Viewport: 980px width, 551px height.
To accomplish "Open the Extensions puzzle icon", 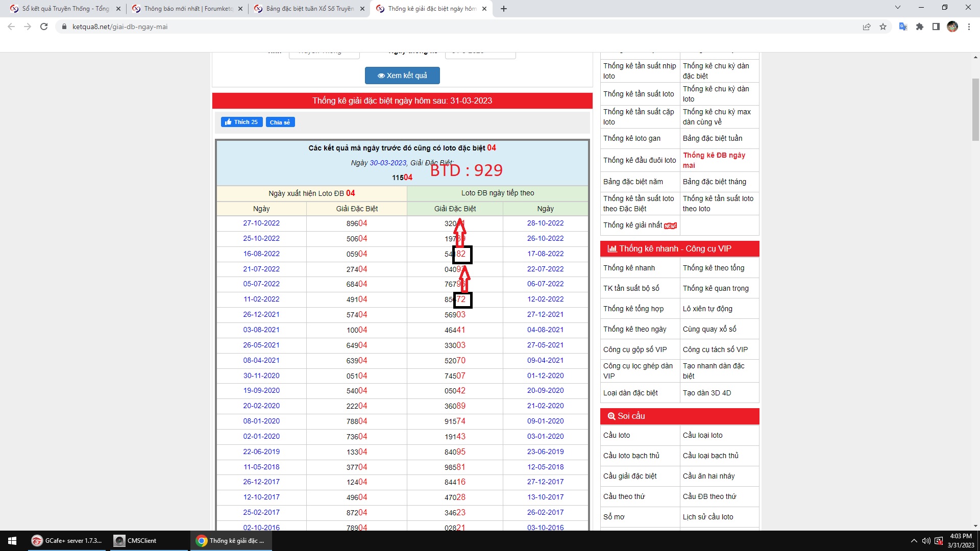I will click(920, 27).
